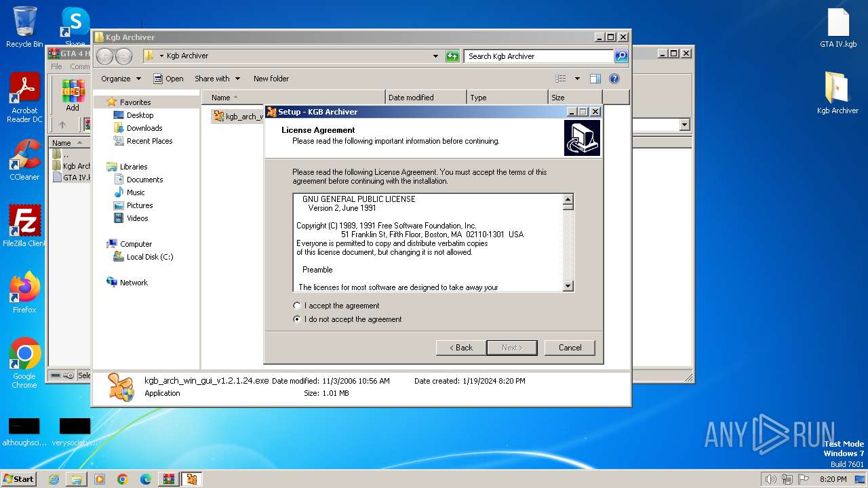868x488 pixels.
Task: Open Music library
Action: [x=136, y=192]
